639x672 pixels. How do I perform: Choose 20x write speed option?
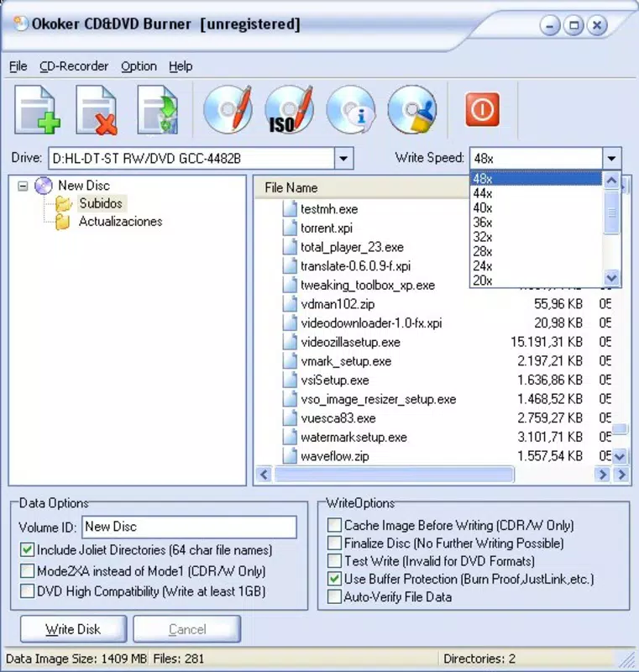click(536, 281)
